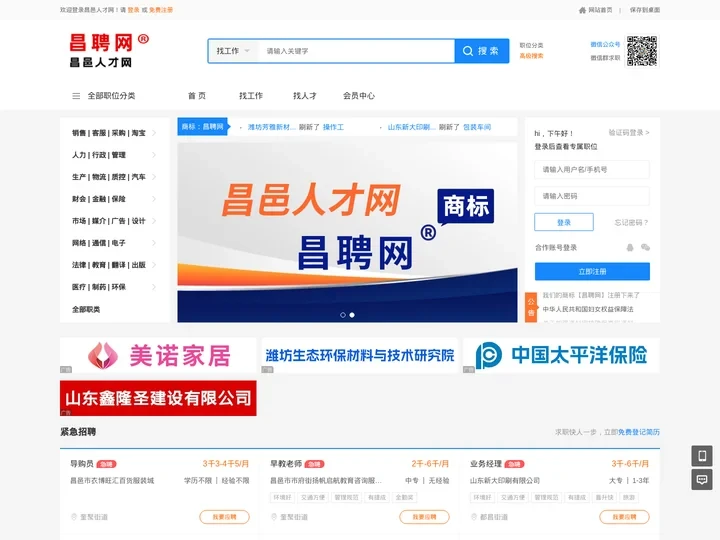The width and height of the screenshot is (720, 540).
Task: Open the 美诺家居 ad banner
Action: pos(158,355)
